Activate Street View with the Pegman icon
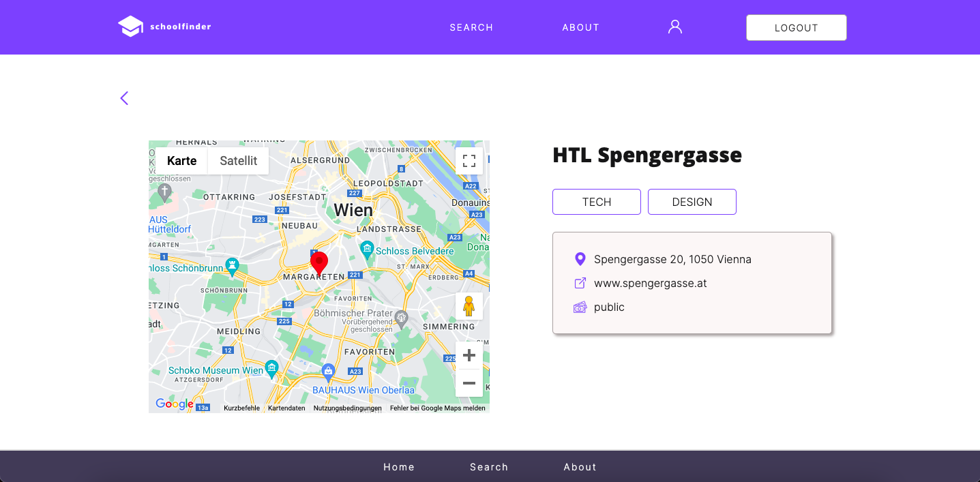Image resolution: width=980 pixels, height=482 pixels. (469, 305)
